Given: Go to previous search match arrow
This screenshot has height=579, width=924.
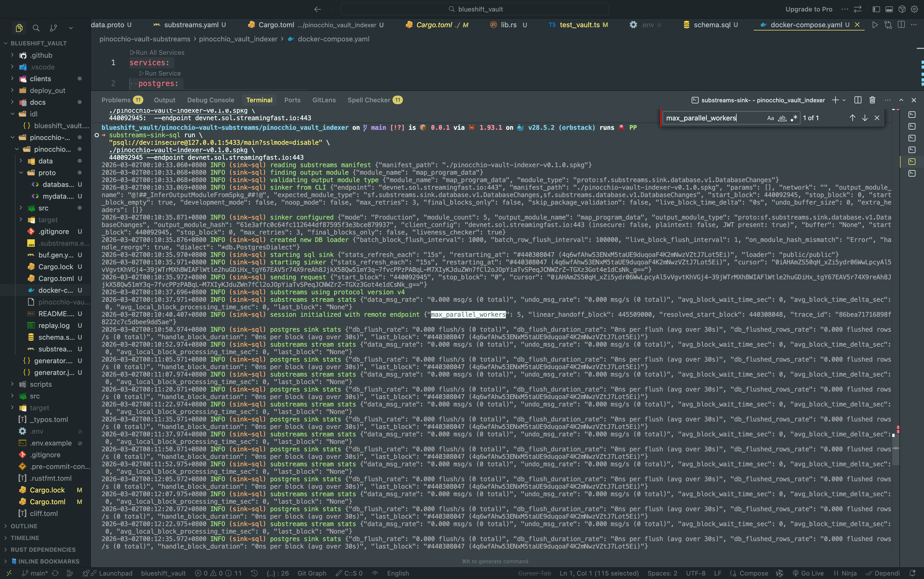Looking at the screenshot, I should 852,118.
